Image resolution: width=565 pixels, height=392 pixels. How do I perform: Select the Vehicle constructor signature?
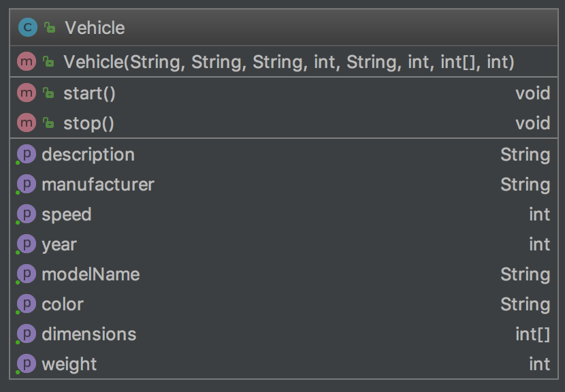click(x=289, y=62)
